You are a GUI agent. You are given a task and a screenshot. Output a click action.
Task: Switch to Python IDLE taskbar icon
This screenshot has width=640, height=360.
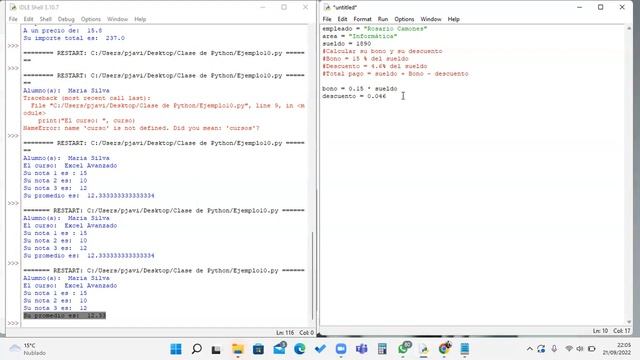pos(424,349)
